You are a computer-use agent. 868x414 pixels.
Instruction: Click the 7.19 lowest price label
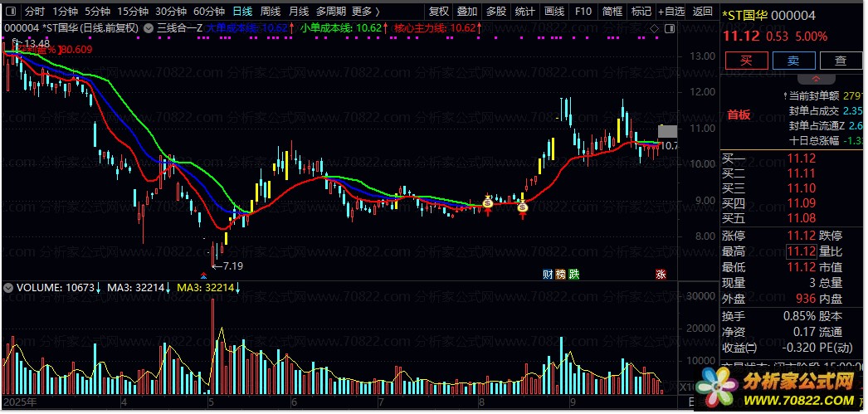233,265
